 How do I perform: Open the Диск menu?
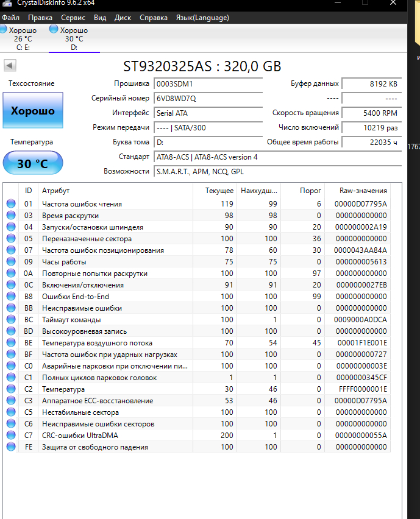coord(123,18)
